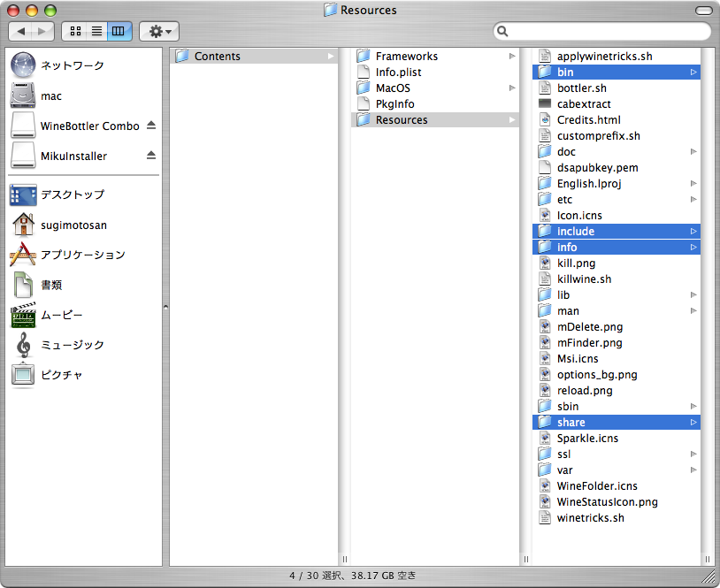
Task: Select the man folder
Action: pos(617,310)
